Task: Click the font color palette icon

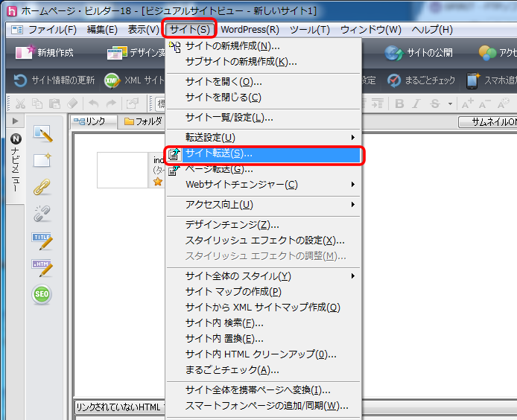Action: 504,104
